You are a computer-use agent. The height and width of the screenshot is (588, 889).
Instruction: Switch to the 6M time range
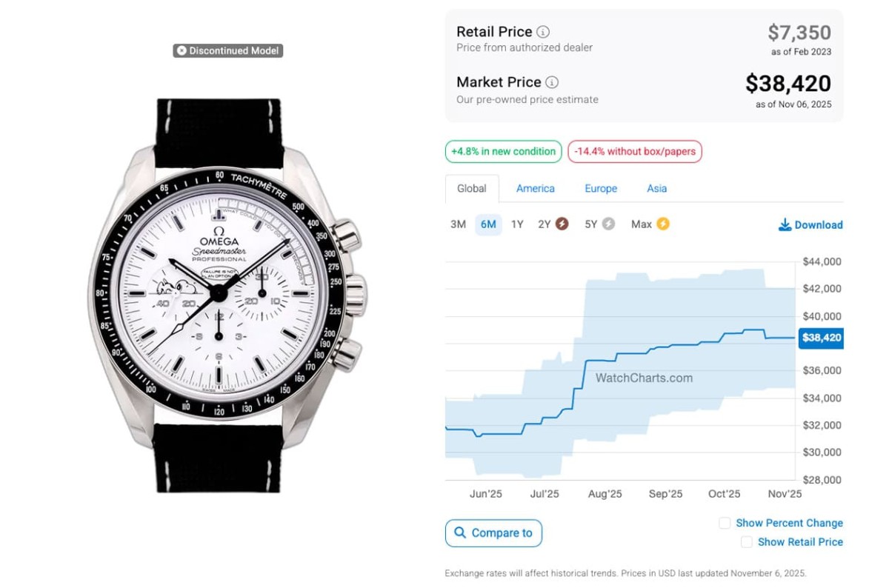488,224
